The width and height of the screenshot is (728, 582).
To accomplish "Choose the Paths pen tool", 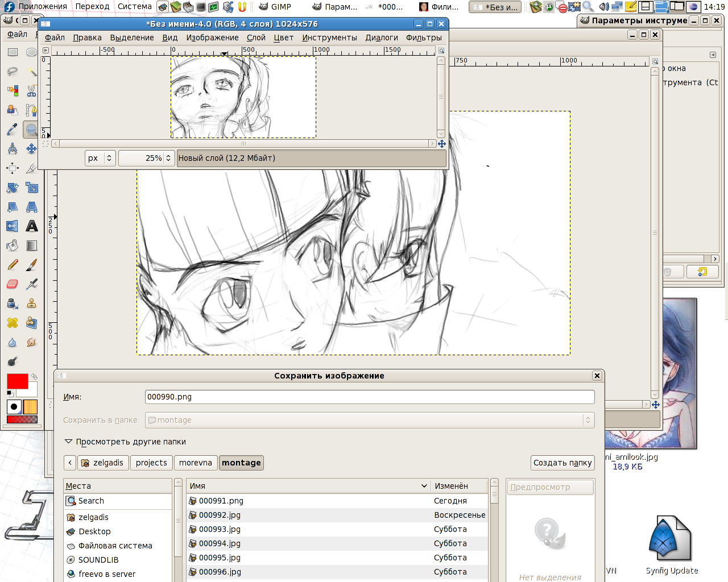I will [x=31, y=110].
